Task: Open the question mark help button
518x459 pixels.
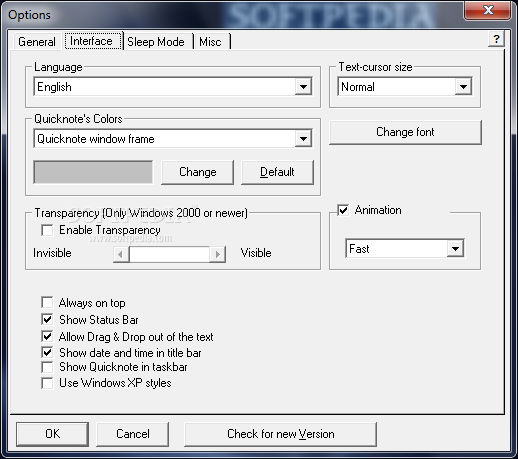Action: [496, 39]
